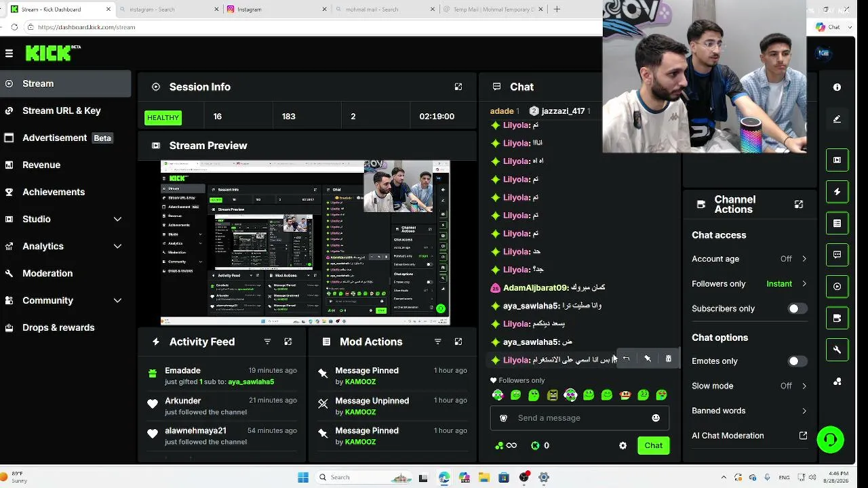Open chat settings gear icon

point(623,445)
